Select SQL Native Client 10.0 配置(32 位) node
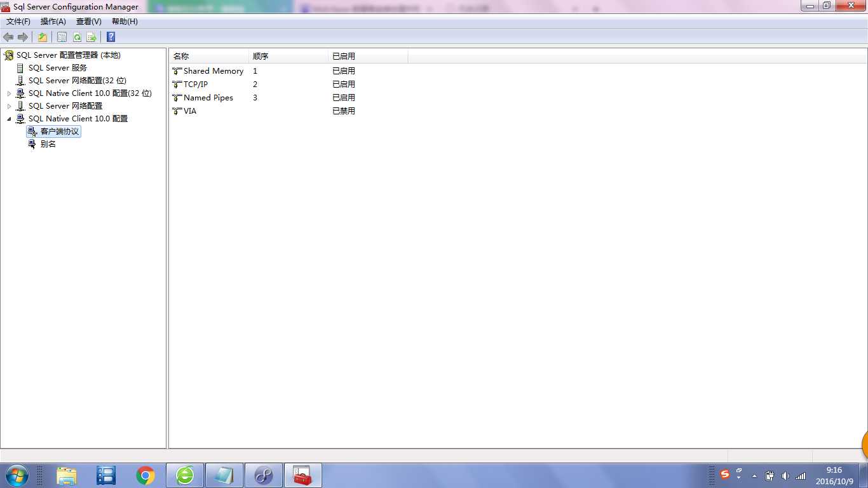This screenshot has width=868, height=488. point(90,93)
